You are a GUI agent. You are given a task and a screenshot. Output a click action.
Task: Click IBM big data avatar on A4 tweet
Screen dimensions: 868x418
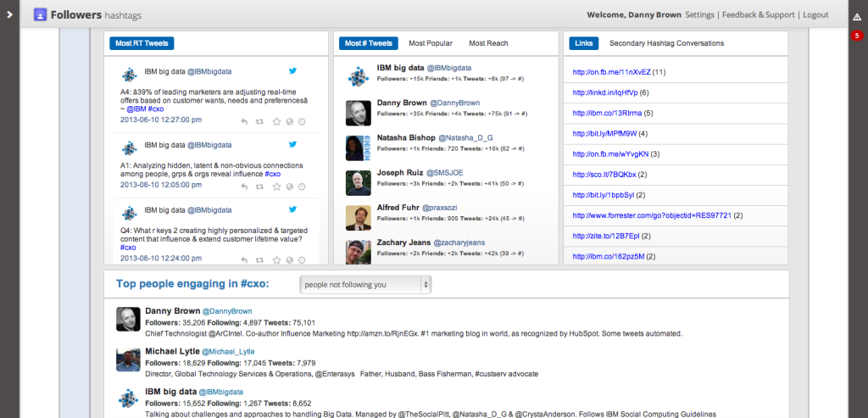point(130,74)
